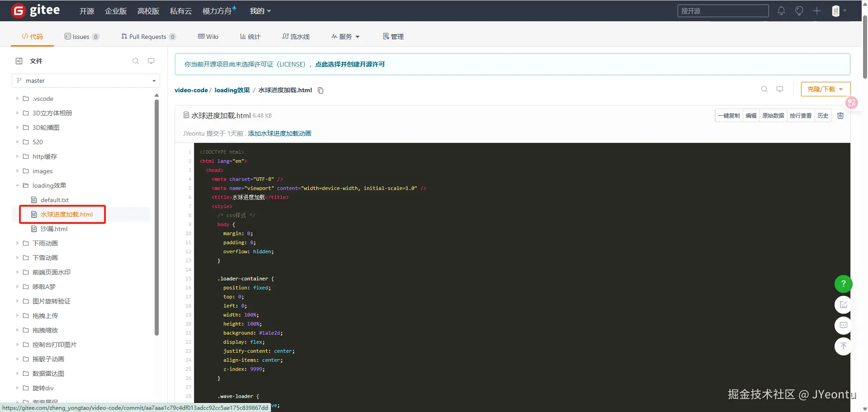Click the 按行查看 button
868x412 pixels.
[801, 116]
